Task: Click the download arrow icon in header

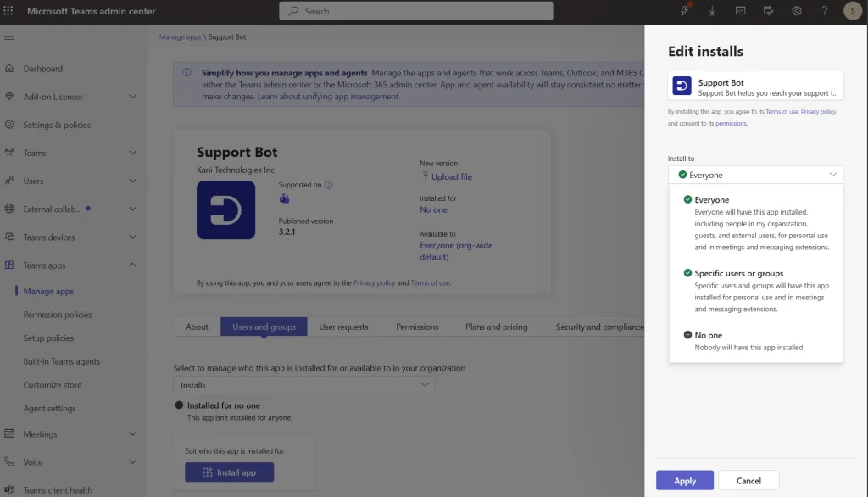Action: (x=712, y=11)
